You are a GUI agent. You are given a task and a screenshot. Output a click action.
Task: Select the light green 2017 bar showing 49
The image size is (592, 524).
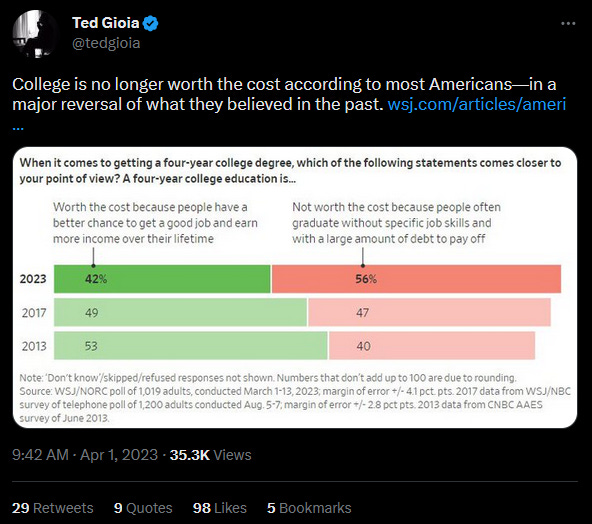180,312
